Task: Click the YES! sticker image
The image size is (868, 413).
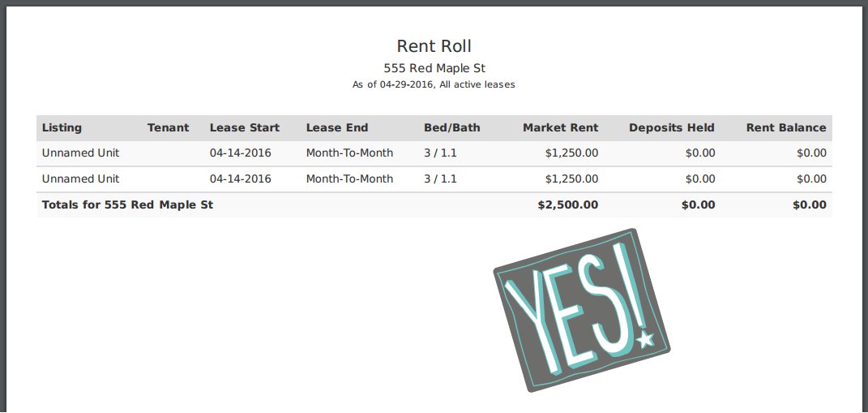Action: pyautogui.click(x=582, y=310)
